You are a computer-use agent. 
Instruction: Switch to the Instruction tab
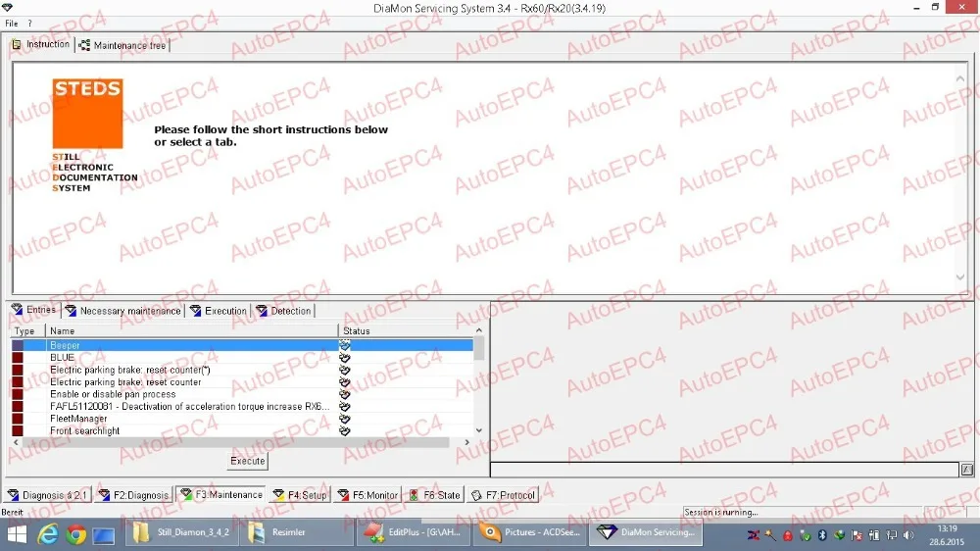point(41,44)
